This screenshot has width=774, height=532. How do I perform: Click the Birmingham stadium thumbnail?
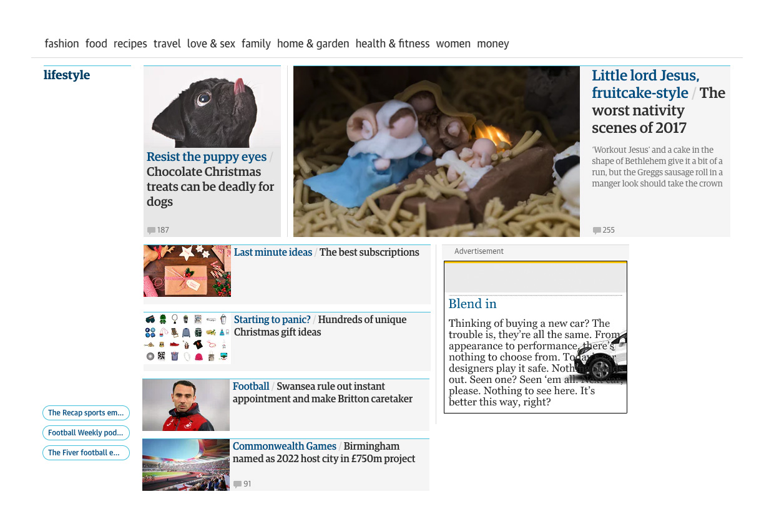pyautogui.click(x=186, y=465)
